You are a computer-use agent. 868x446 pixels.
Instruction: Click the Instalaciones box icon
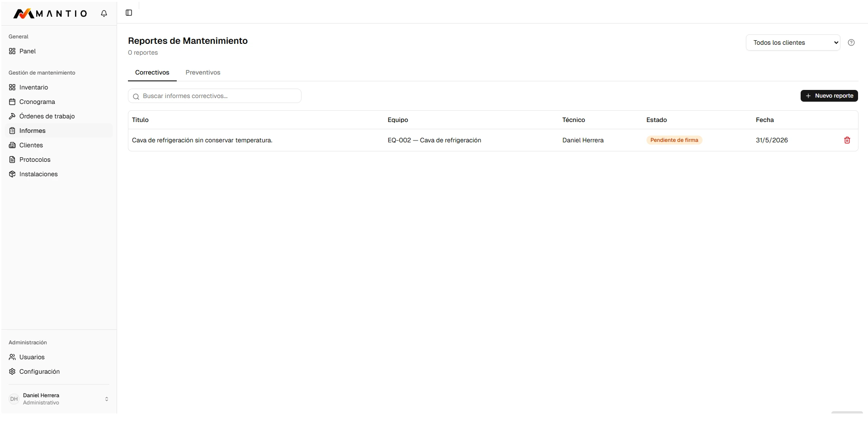click(12, 174)
